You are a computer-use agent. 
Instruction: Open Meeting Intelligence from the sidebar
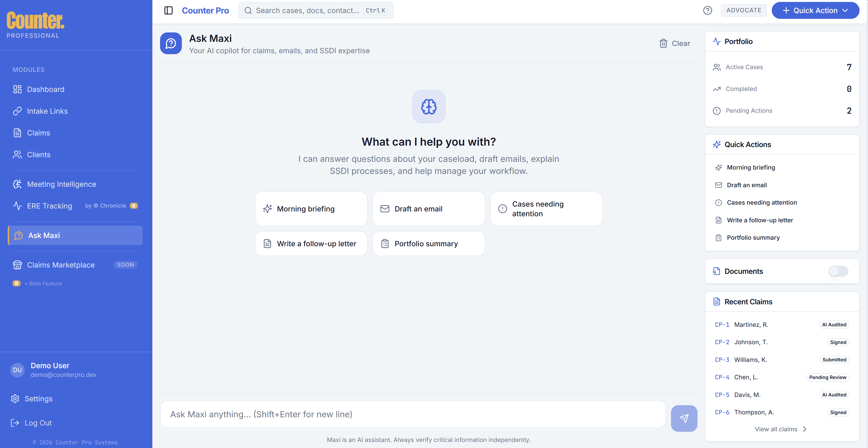pyautogui.click(x=62, y=184)
